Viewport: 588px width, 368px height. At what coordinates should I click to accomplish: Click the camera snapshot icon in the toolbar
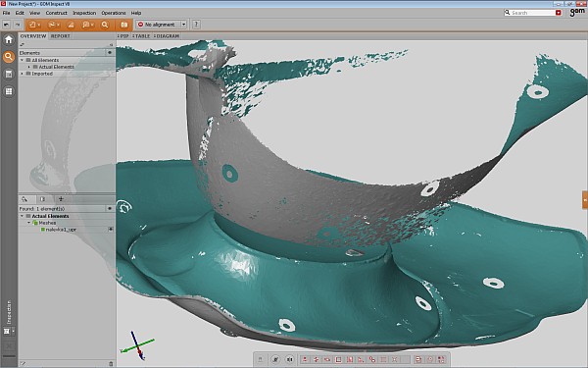(x=123, y=25)
